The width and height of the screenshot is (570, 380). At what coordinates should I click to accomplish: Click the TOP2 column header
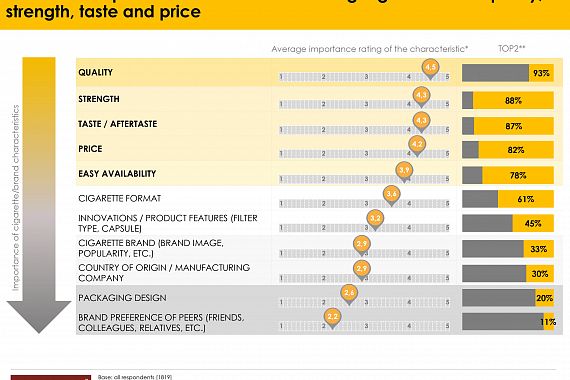point(511,49)
